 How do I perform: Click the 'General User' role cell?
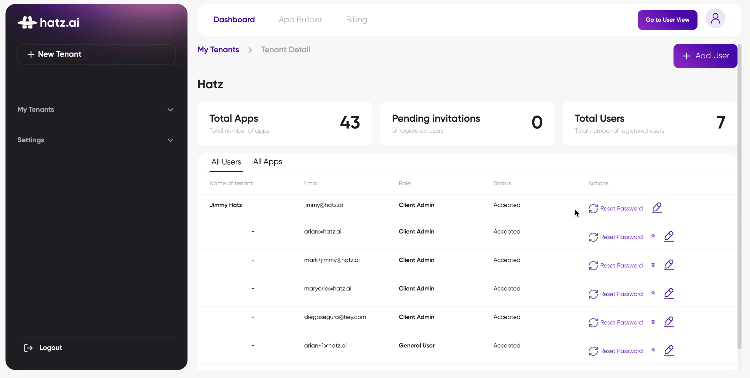[417, 345]
